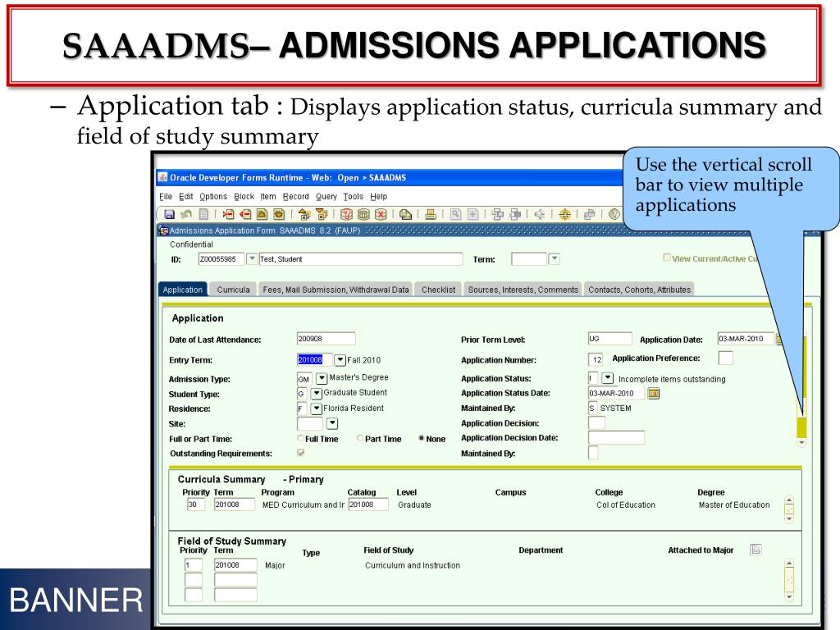Open the Edit menu
The width and height of the screenshot is (840, 630).
(x=186, y=197)
